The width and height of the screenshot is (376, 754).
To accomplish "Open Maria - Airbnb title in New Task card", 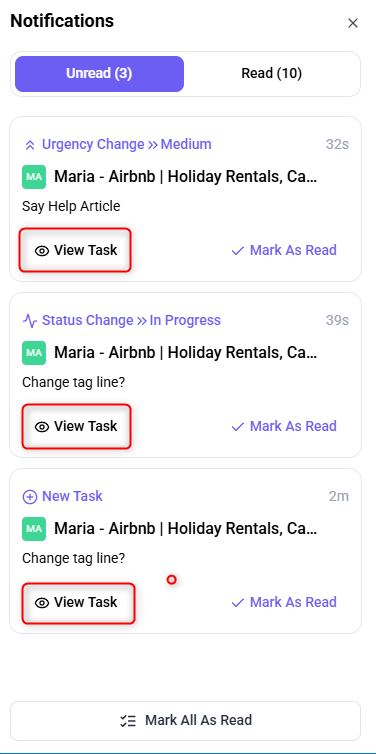I will coord(186,529).
